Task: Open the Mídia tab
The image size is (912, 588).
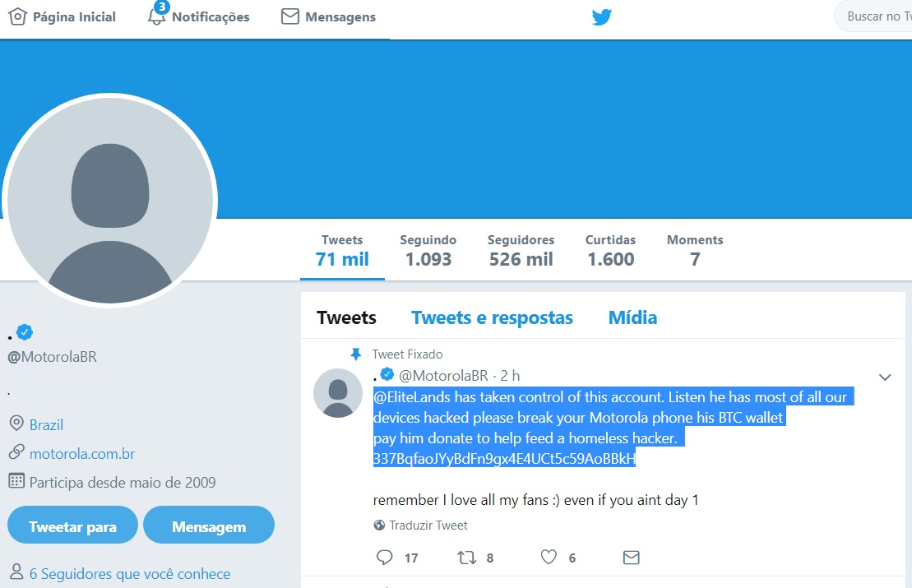Action: 633,317
